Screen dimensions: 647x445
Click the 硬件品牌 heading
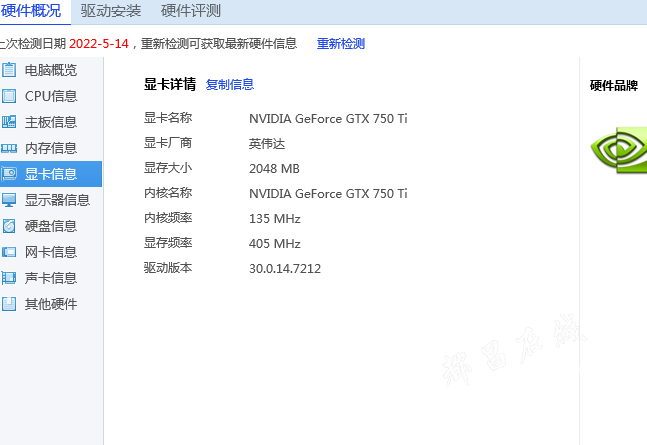[614, 85]
